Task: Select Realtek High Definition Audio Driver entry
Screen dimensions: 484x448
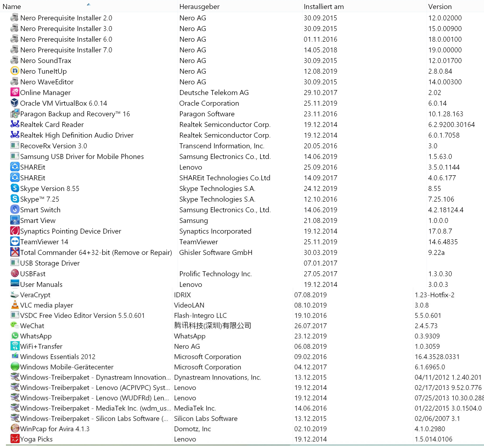Action: [77, 135]
